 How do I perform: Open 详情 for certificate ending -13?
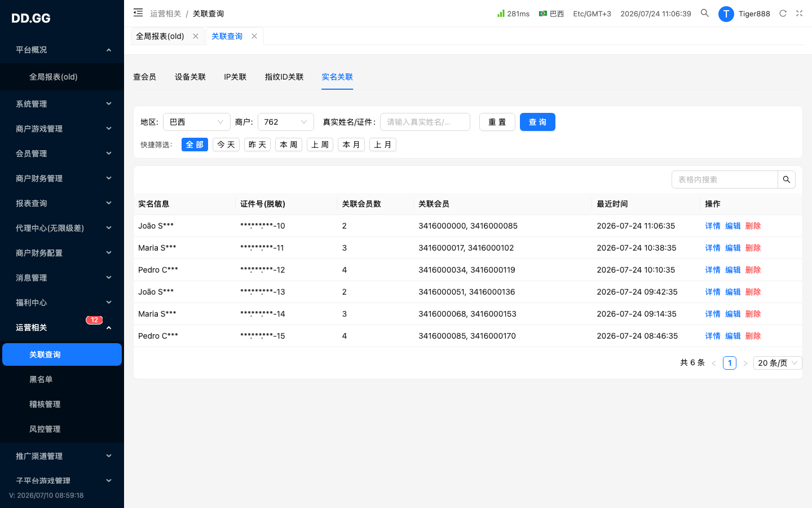coord(713,292)
